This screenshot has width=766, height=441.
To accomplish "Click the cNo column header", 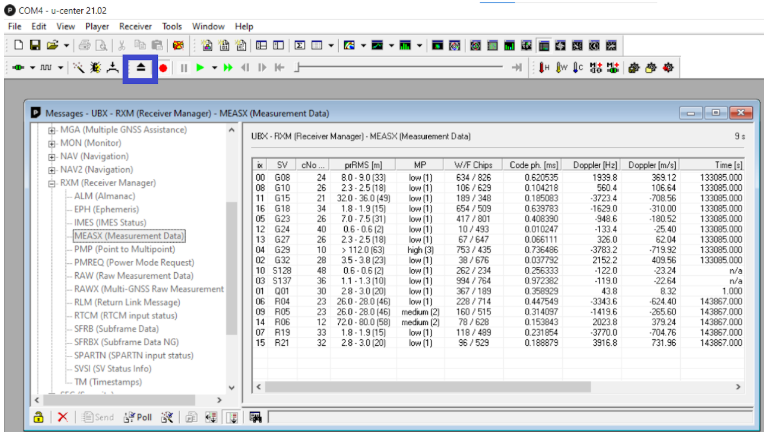I will click(313, 165).
